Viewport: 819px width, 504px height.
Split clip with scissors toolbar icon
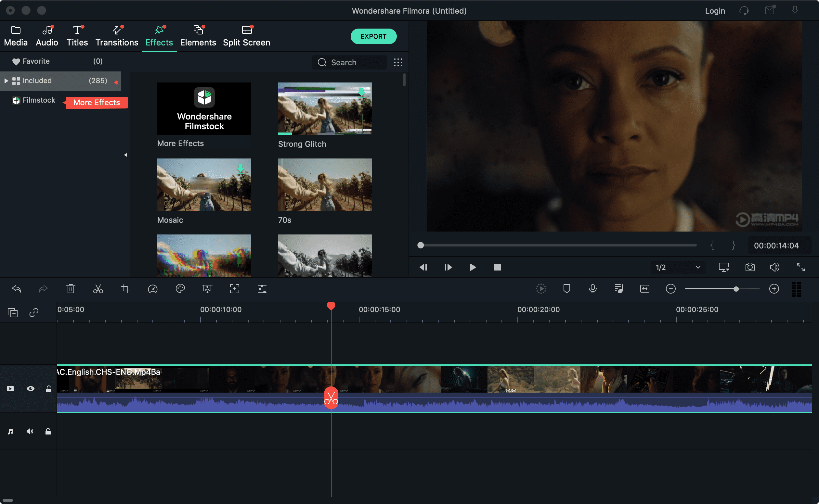point(98,289)
